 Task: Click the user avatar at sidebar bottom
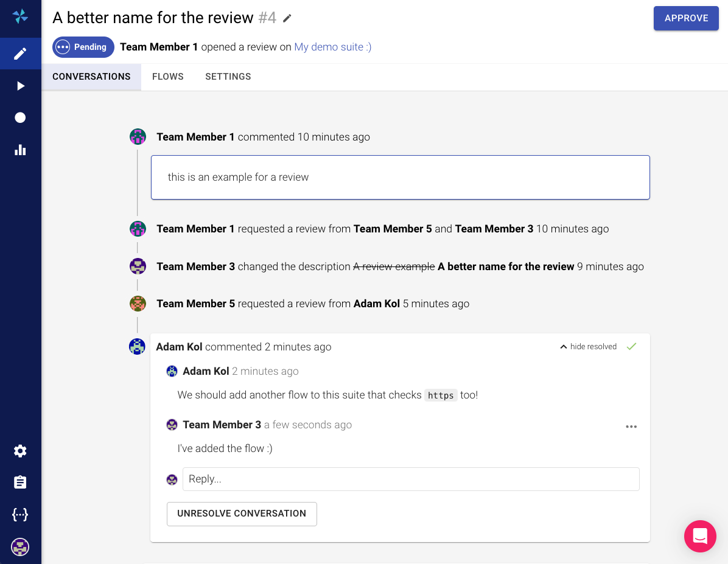click(x=20, y=546)
